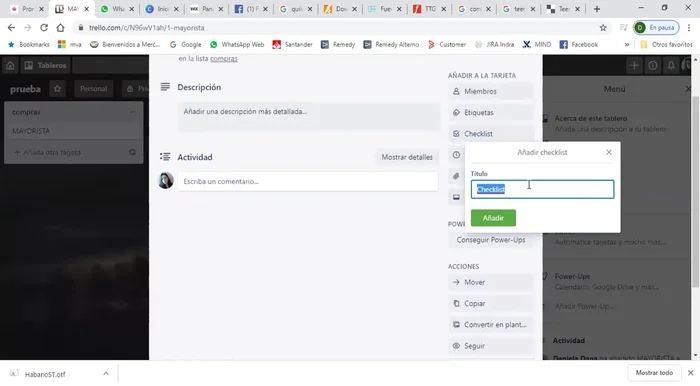Open Otros favoritos folder
The height and width of the screenshot is (386, 700).
click(666, 45)
